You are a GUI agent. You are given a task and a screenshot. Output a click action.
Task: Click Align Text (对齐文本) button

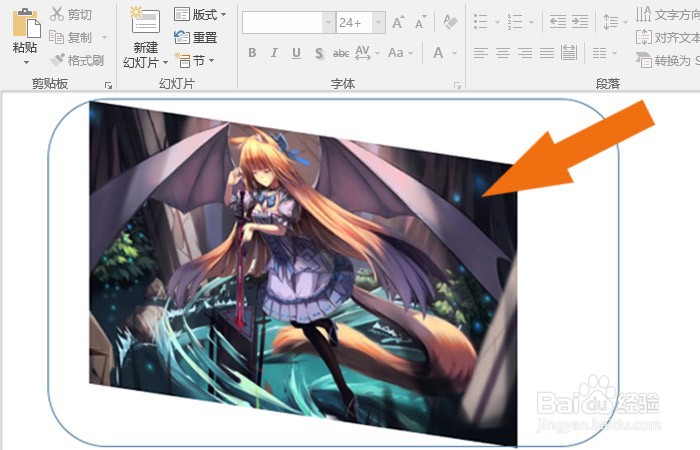coord(667,37)
